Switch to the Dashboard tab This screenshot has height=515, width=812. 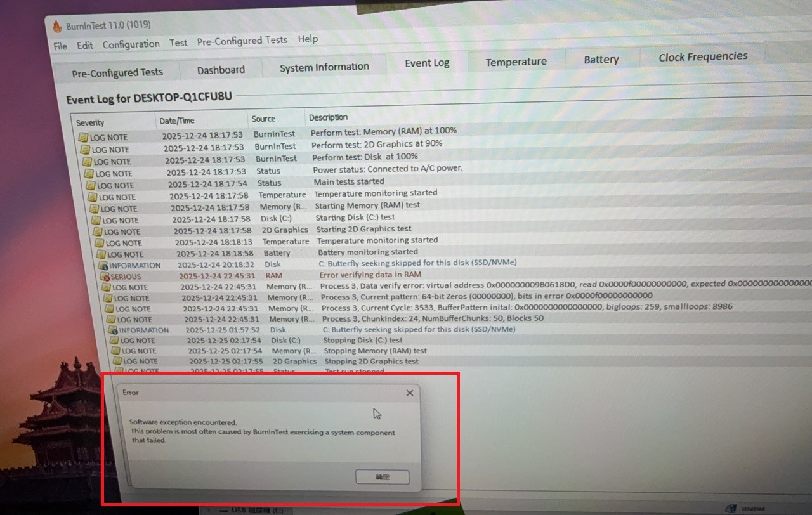click(x=221, y=70)
